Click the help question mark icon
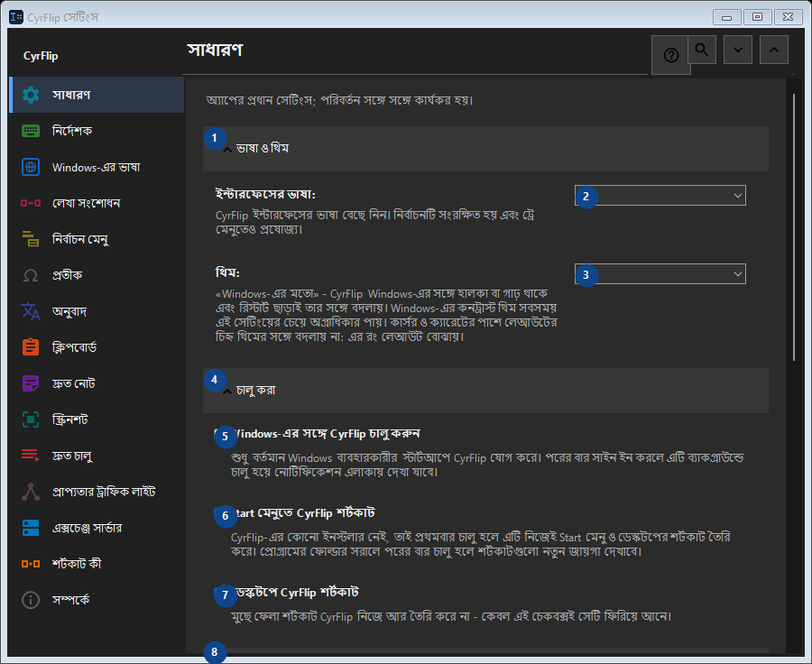This screenshot has height=664, width=812. pyautogui.click(x=670, y=55)
